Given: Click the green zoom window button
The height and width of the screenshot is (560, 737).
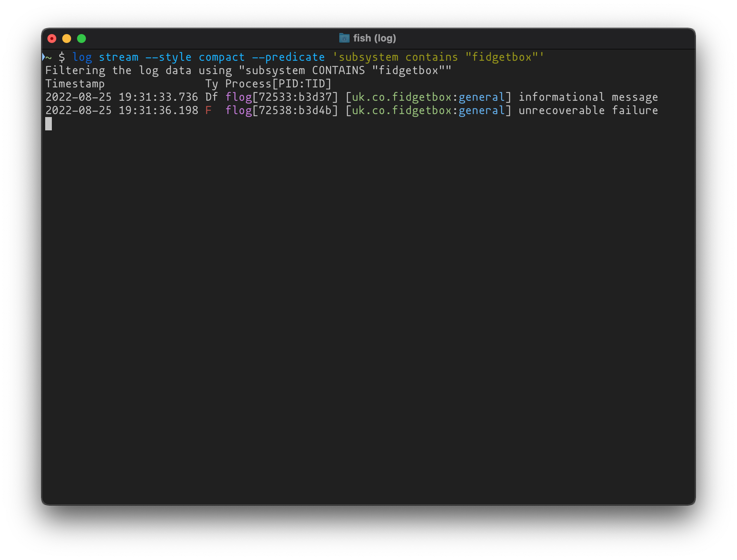Looking at the screenshot, I should [x=81, y=39].
